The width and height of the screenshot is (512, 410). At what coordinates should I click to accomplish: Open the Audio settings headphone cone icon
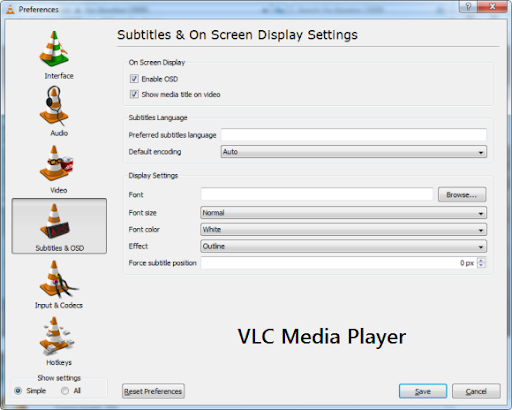tap(54, 105)
